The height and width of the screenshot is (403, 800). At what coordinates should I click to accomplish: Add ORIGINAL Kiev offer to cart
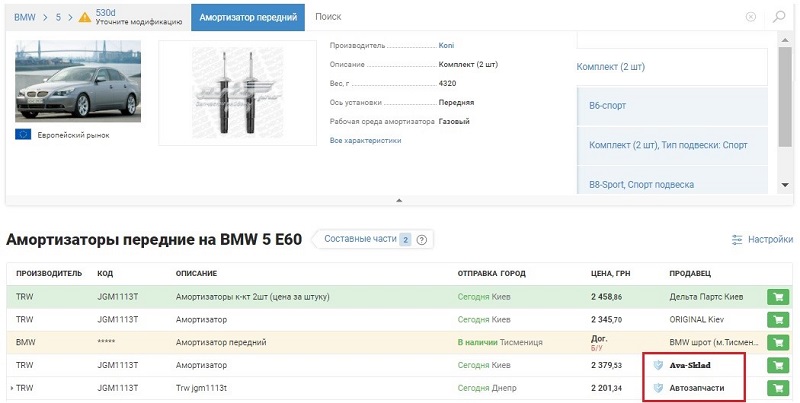click(777, 320)
